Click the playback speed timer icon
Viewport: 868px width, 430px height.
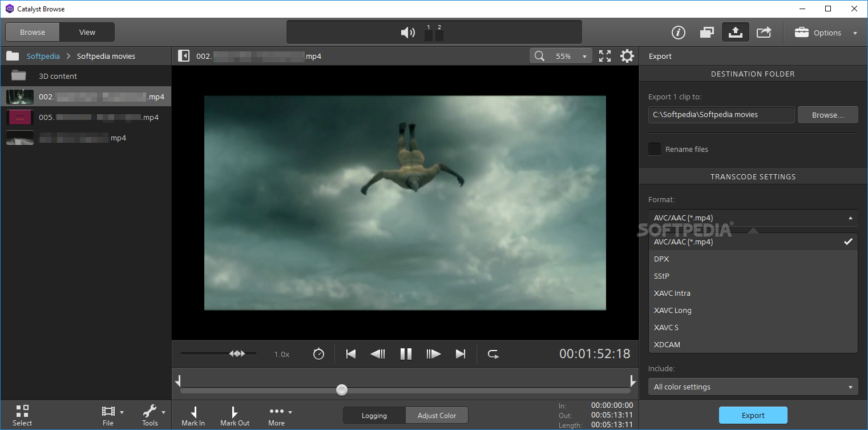[x=318, y=354]
